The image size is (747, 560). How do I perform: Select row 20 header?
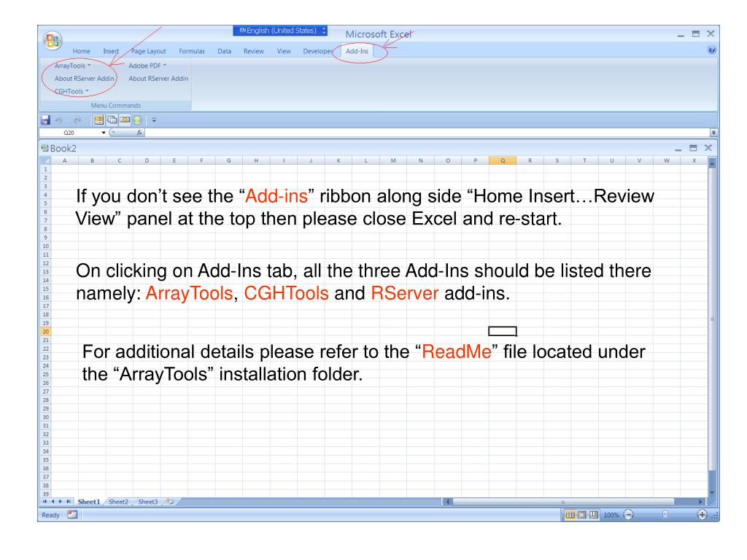tap(45, 332)
